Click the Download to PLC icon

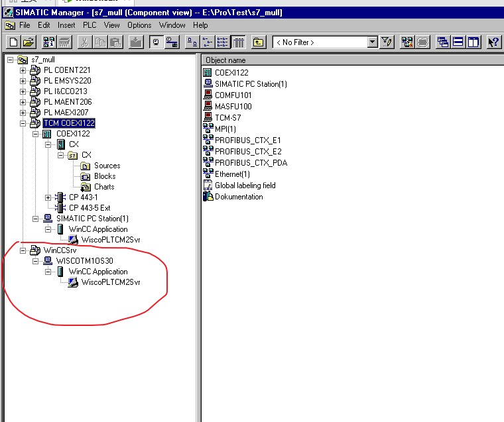click(136, 42)
